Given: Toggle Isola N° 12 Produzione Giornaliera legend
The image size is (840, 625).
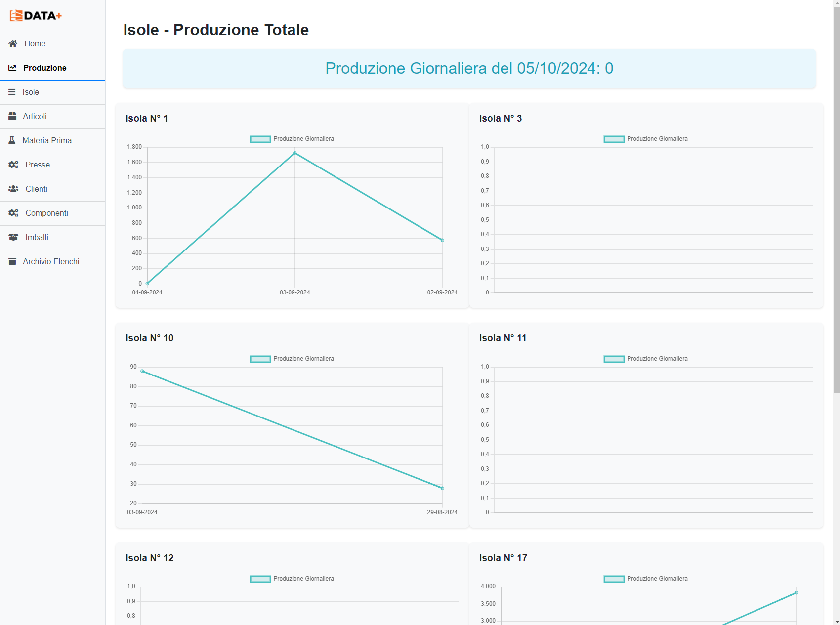Looking at the screenshot, I should click(x=292, y=579).
